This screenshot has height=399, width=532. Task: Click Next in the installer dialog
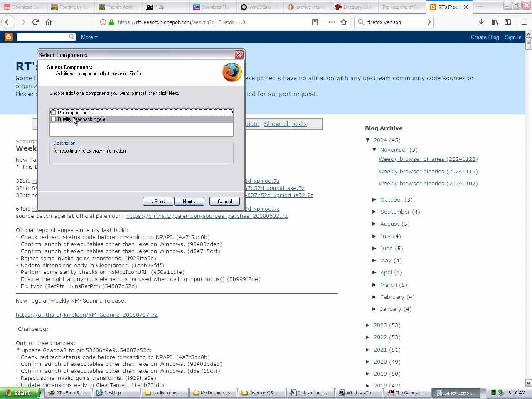click(189, 202)
